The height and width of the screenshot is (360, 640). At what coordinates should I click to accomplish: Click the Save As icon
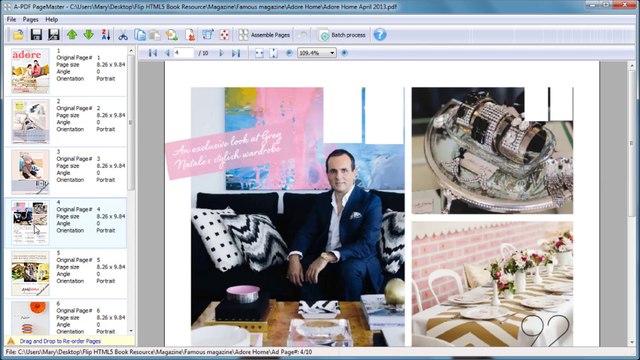[x=53, y=35]
